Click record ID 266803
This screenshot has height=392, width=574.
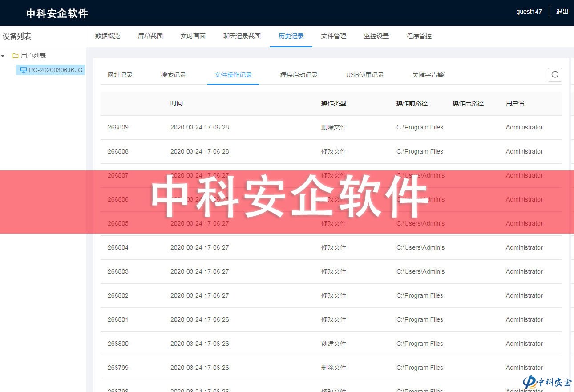click(x=118, y=271)
